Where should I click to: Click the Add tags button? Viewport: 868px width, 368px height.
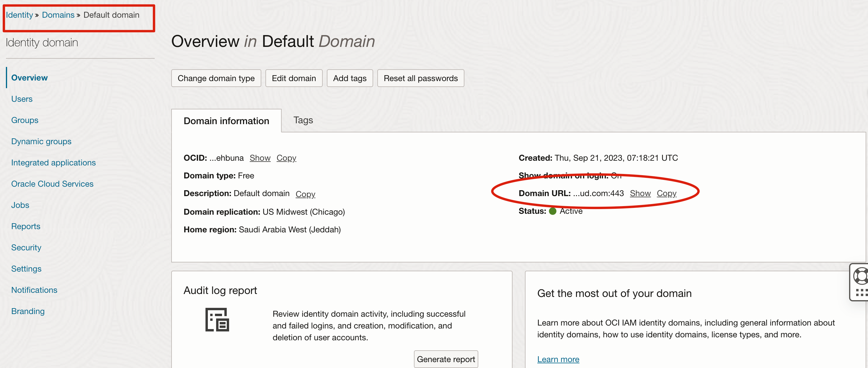tap(350, 78)
